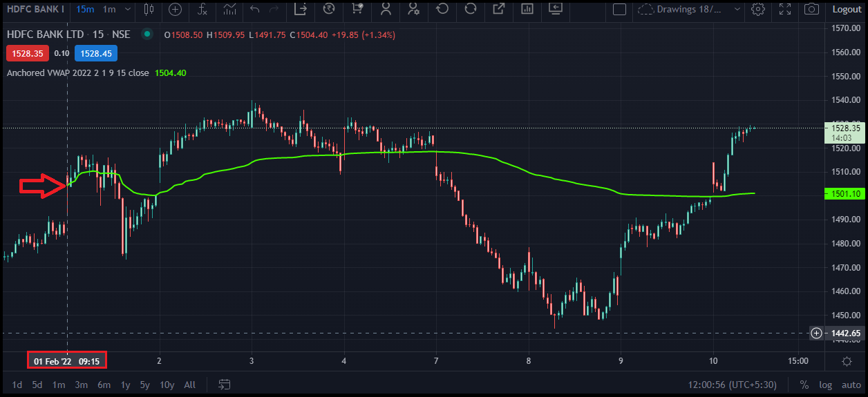Screen dimensions: 868x397
Task: Select the layout square icon
Action: point(619,9)
